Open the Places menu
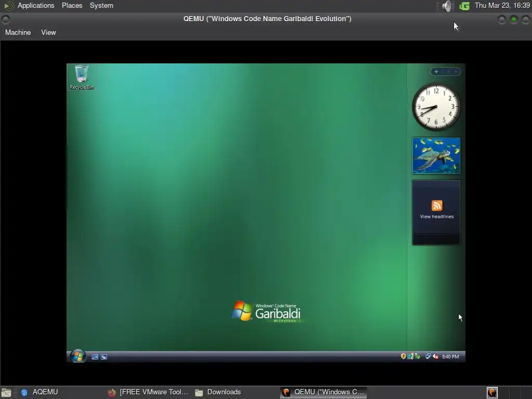Screen dimensions: 532x399 click(72, 5)
